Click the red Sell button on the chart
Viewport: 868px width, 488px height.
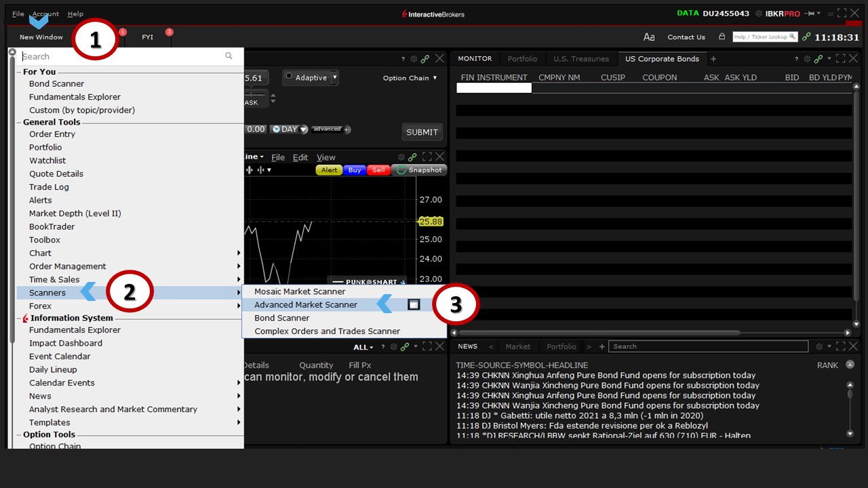(378, 169)
